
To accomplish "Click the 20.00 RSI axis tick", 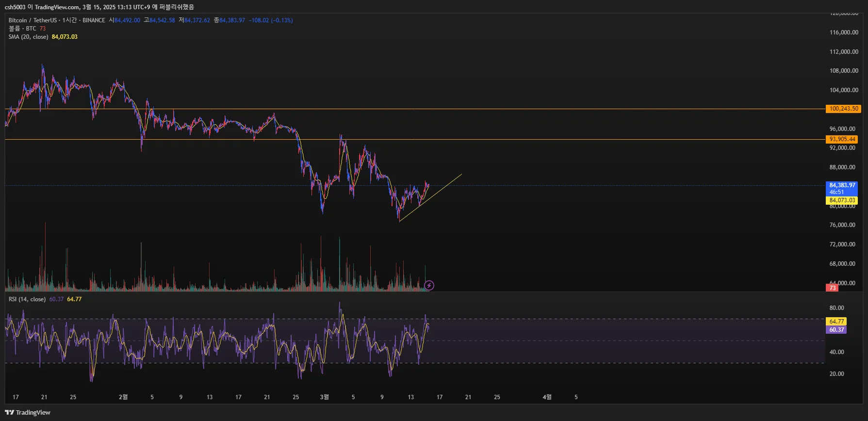I will tap(836, 374).
